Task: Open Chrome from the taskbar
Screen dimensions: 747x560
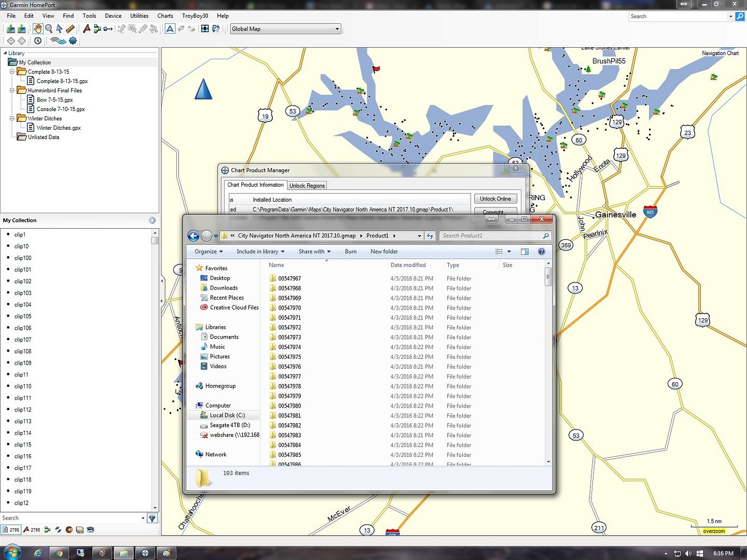Action: click(59, 553)
